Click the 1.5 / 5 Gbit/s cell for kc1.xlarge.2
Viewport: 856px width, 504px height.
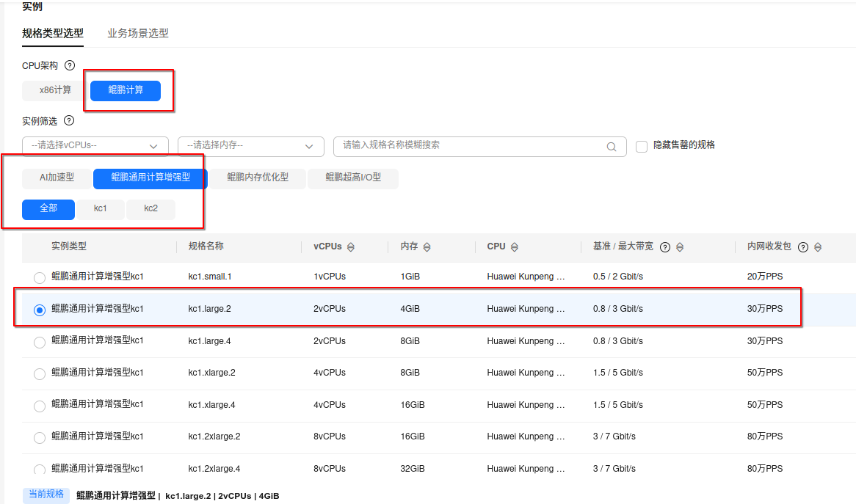point(618,373)
